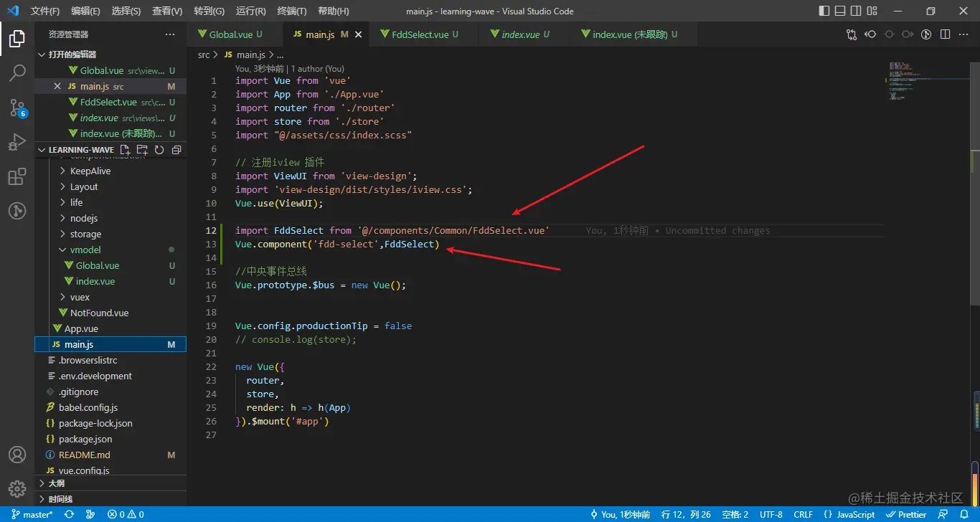This screenshot has width=980, height=522.
Task: Expand the KeepAlive folder
Action: (110, 171)
